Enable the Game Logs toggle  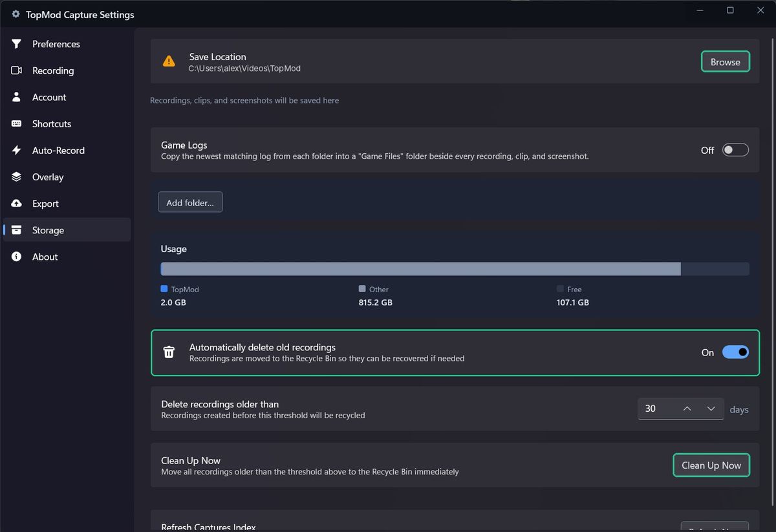click(735, 150)
